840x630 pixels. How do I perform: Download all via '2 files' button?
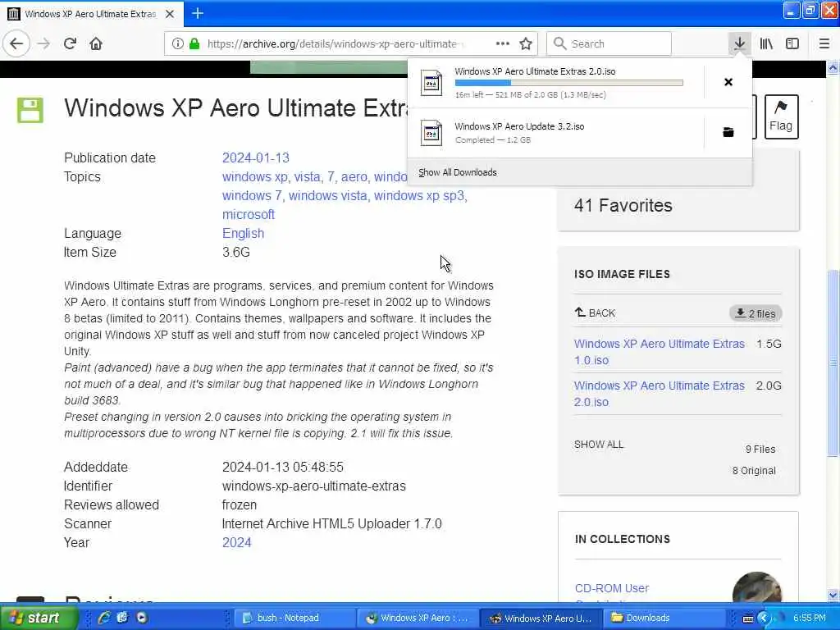(756, 313)
